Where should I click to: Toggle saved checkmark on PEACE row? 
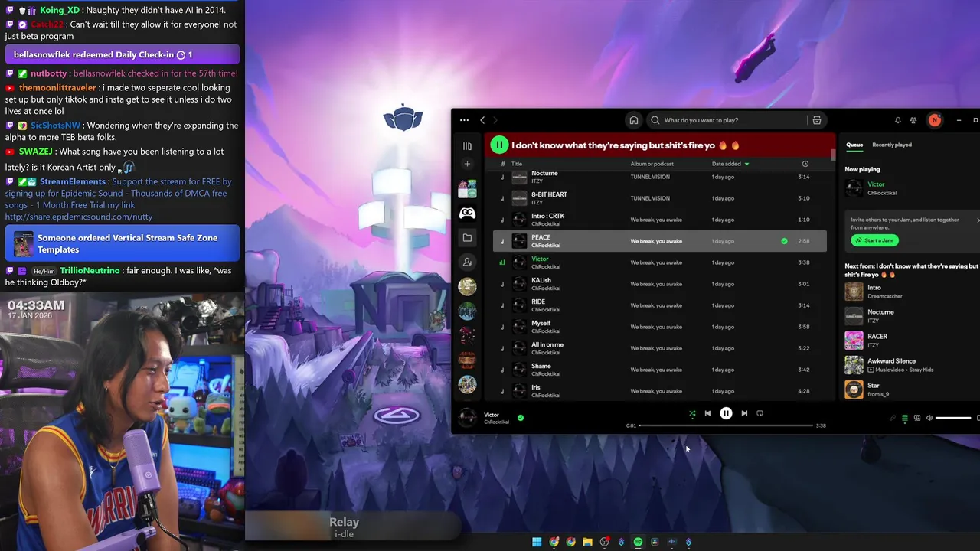(784, 241)
